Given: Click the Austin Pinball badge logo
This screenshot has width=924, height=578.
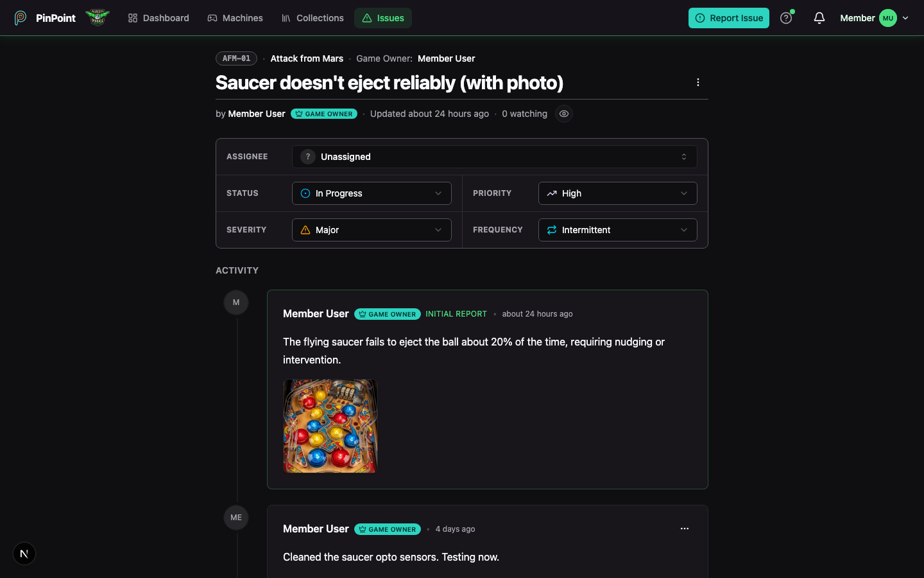Looking at the screenshot, I should (98, 18).
